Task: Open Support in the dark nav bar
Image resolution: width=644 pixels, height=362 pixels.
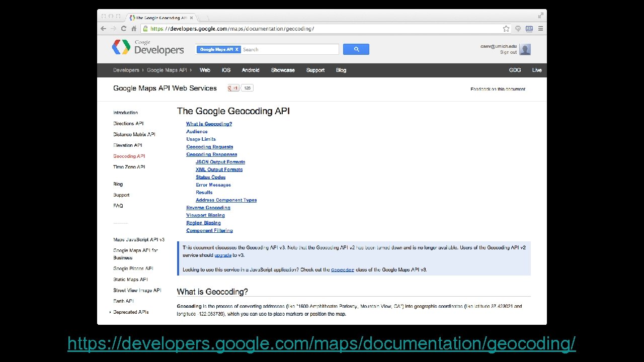Action: point(315,70)
